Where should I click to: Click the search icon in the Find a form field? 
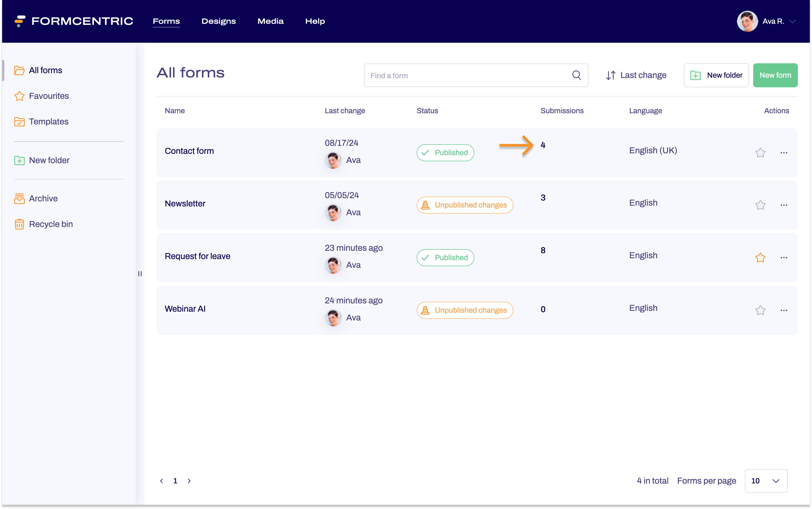[x=577, y=75]
